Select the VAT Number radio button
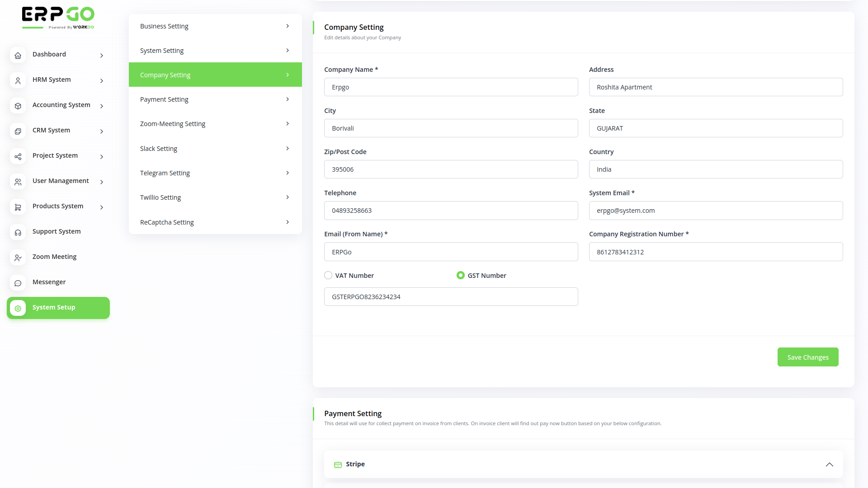This screenshot has width=868, height=488. click(328, 275)
